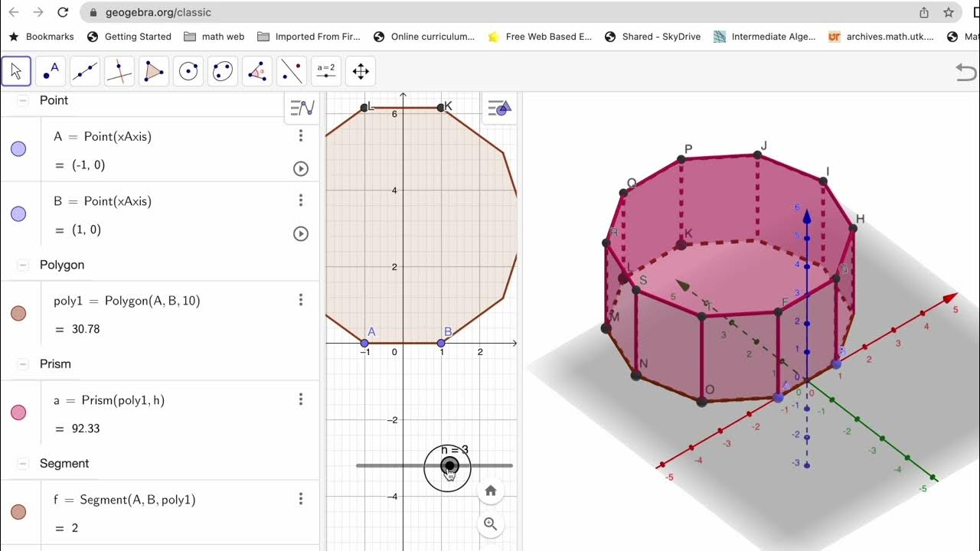This screenshot has height=551, width=980.
Task: Click the a = Prism(poly1, h) definition
Action: pyautogui.click(x=109, y=400)
